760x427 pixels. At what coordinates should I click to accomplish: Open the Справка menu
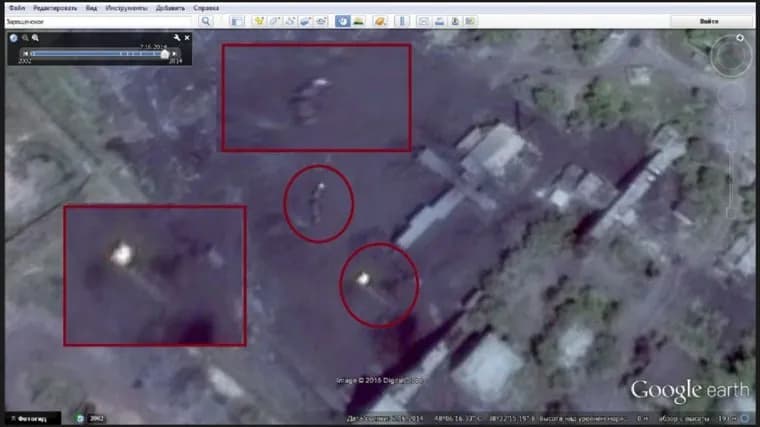coord(207,7)
